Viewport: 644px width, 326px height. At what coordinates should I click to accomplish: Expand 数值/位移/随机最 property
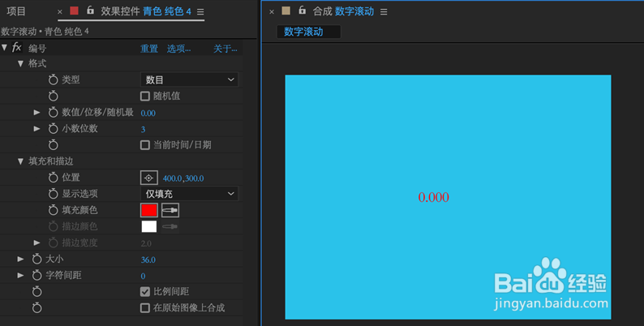37,112
